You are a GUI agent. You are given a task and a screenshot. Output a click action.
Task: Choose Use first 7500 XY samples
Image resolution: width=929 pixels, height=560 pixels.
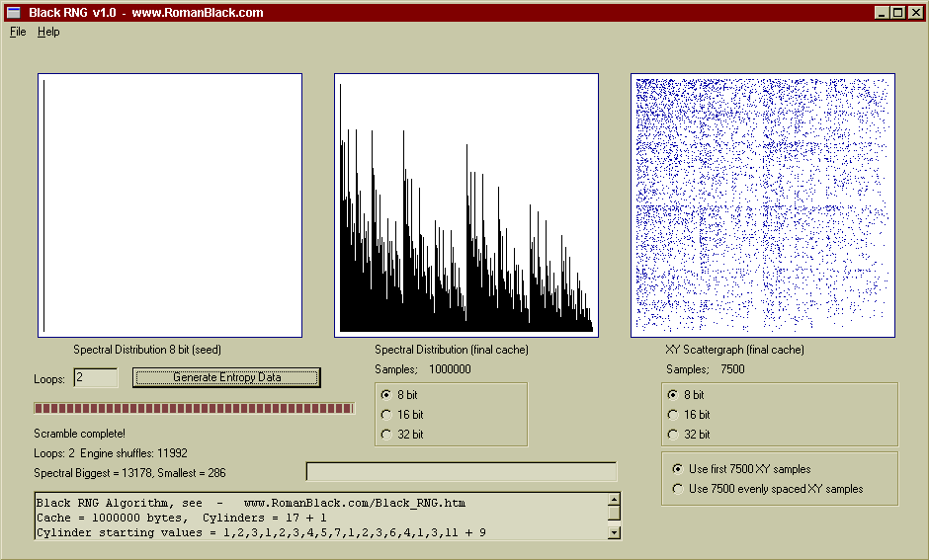(677, 469)
